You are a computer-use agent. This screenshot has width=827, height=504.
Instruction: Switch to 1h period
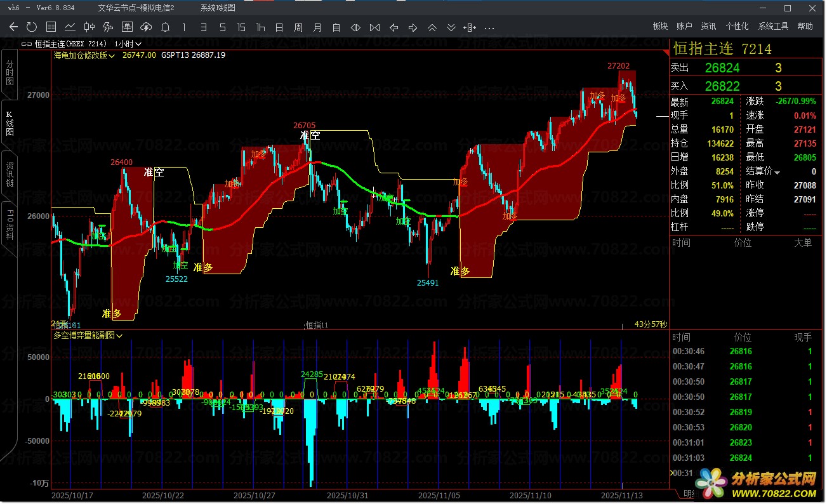(260, 27)
